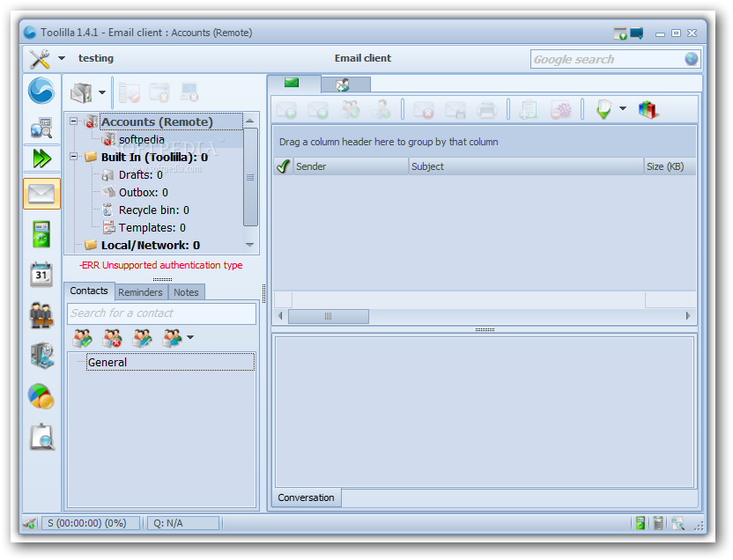Click the forward envelope icon in message toolbar
This screenshot has height=560, width=733.
pos(318,110)
